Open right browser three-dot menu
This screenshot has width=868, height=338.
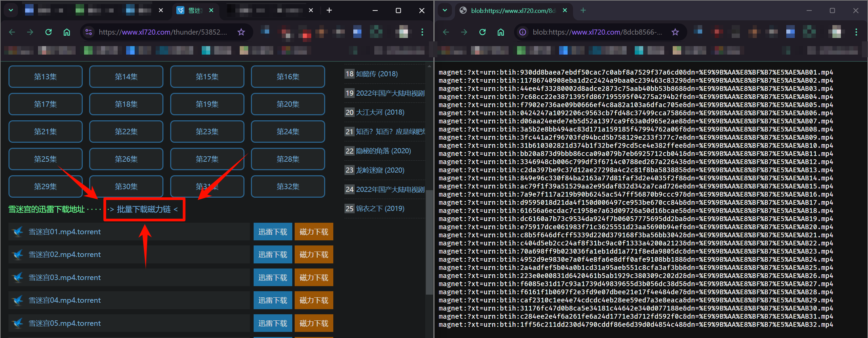pyautogui.click(x=856, y=32)
